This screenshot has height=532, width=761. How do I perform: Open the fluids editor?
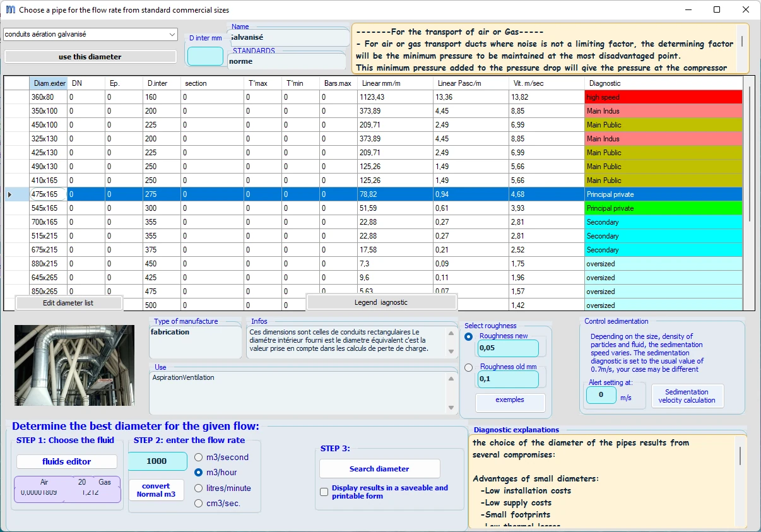tap(67, 461)
